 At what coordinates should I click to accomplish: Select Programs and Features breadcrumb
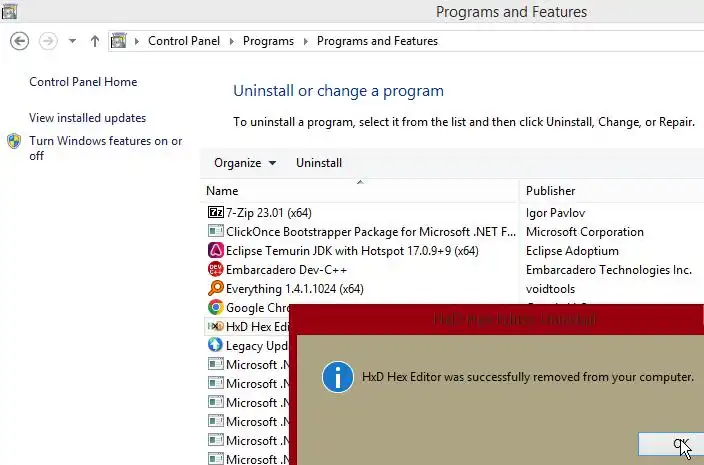pyautogui.click(x=377, y=41)
